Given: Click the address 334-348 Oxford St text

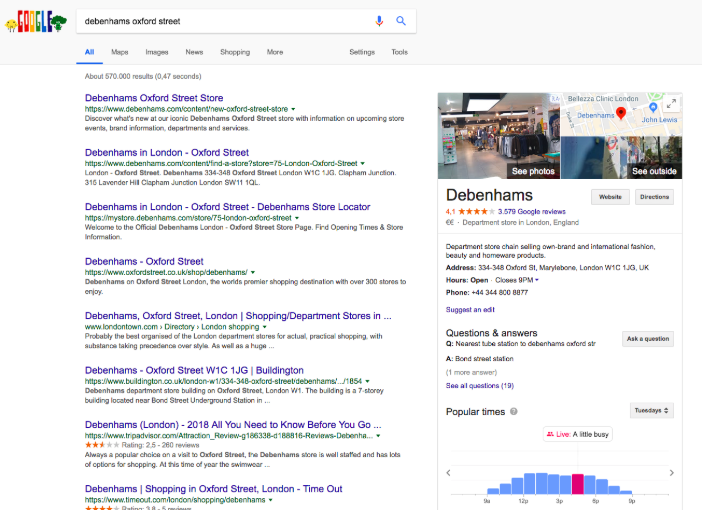Looking at the screenshot, I should tap(564, 268).
